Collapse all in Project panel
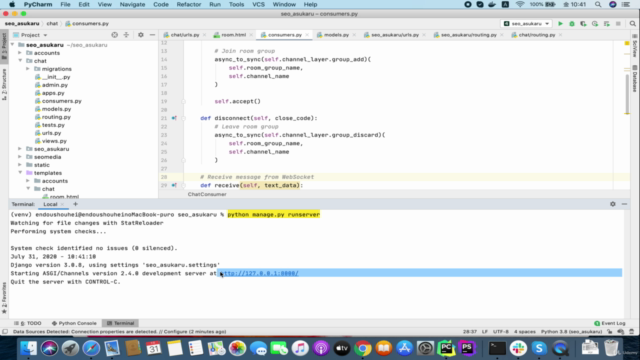The height and width of the screenshot is (360, 640). tap(126, 35)
